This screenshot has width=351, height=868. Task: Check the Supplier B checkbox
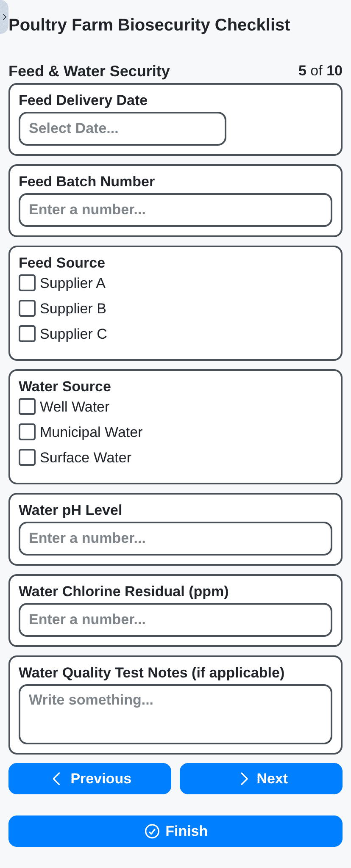click(x=27, y=308)
